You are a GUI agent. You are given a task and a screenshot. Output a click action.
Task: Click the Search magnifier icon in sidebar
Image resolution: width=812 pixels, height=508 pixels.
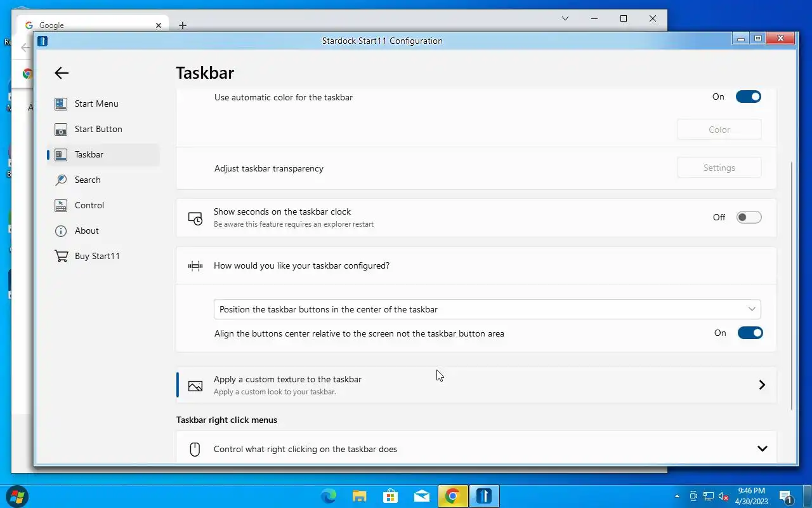61,180
